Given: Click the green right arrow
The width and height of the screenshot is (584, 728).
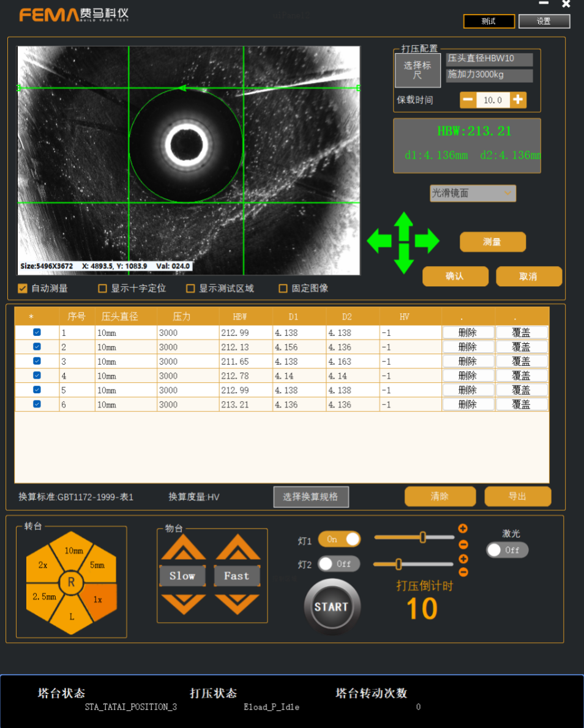Looking at the screenshot, I should (x=427, y=242).
